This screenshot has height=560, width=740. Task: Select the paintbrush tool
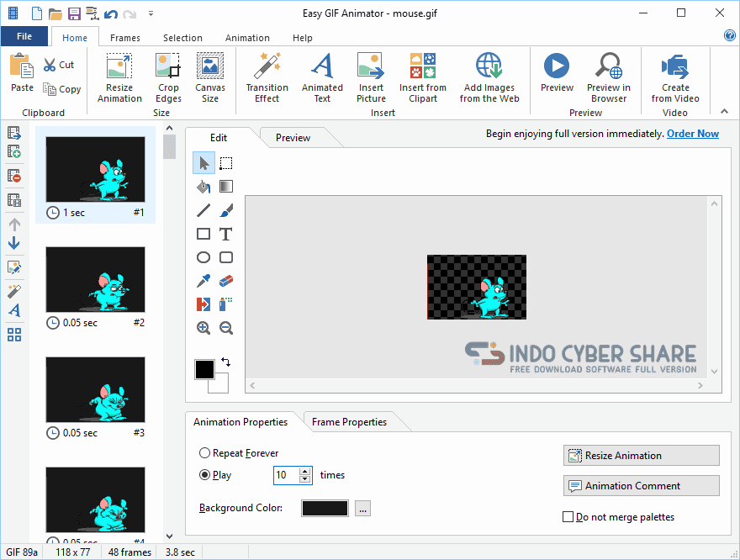pyautogui.click(x=226, y=210)
